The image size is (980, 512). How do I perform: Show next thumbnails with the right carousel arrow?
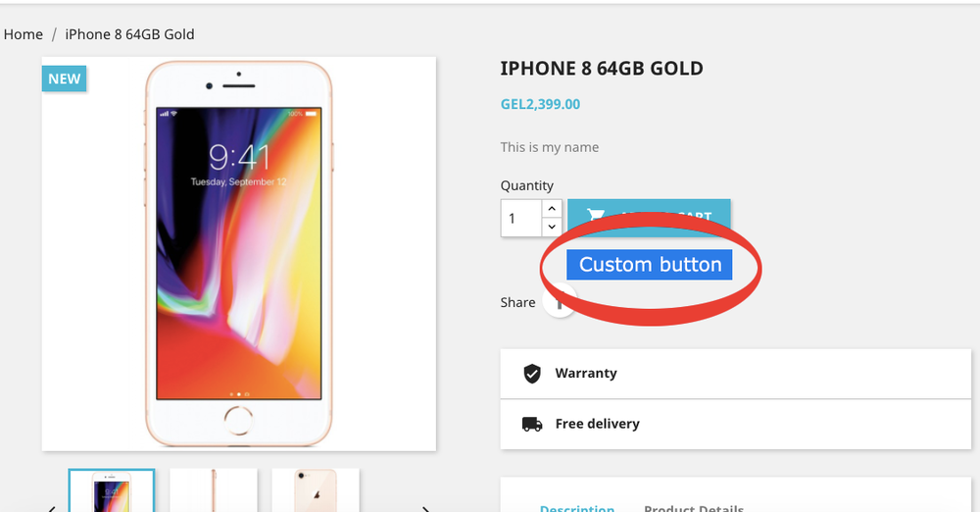click(425, 508)
